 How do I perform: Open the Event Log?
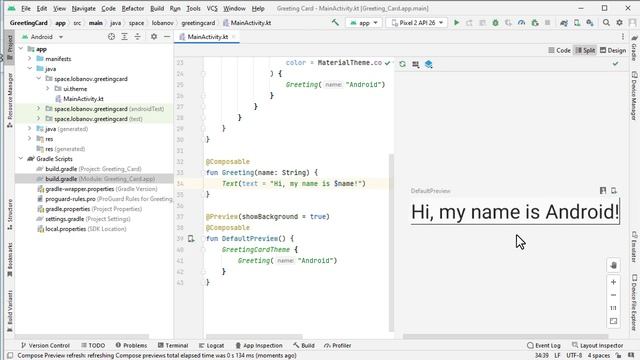pos(544,345)
